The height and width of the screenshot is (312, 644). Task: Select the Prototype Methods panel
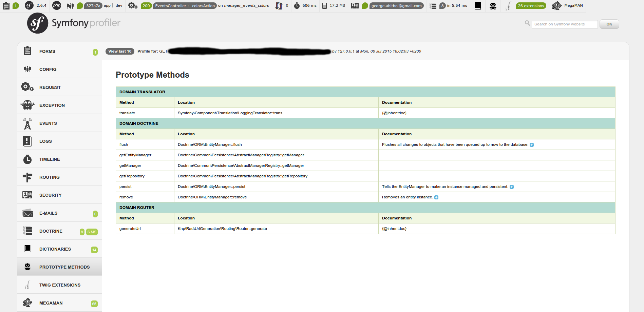click(60, 267)
